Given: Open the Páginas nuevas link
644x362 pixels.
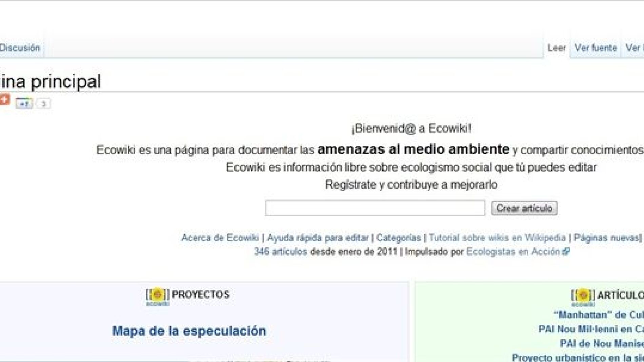Looking at the screenshot, I should click(x=606, y=238).
